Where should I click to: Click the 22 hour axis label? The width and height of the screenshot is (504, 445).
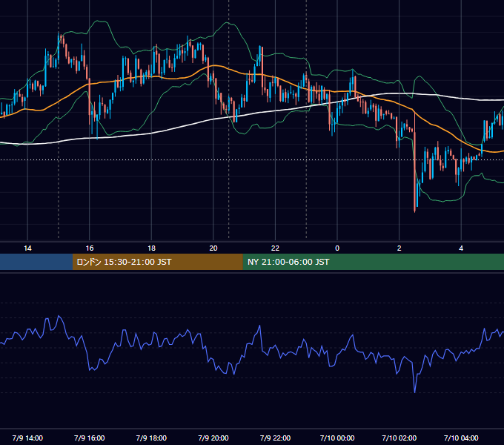(x=275, y=248)
